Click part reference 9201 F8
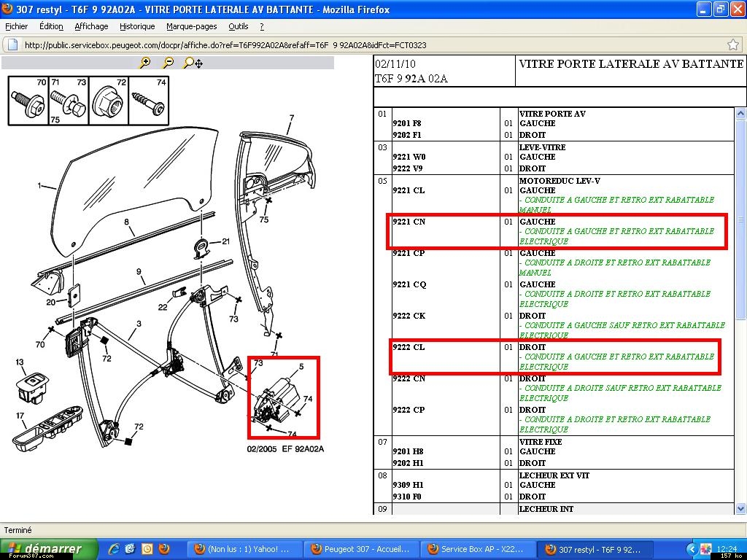The image size is (747, 560). [406, 123]
